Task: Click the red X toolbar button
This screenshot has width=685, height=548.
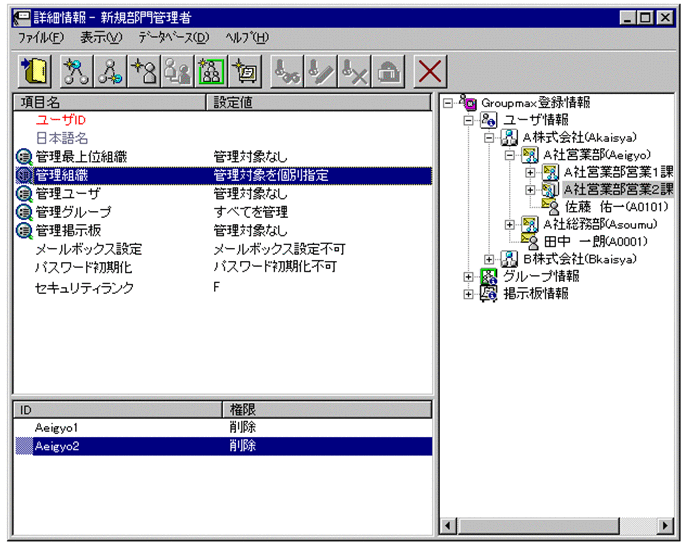Action: [x=430, y=71]
